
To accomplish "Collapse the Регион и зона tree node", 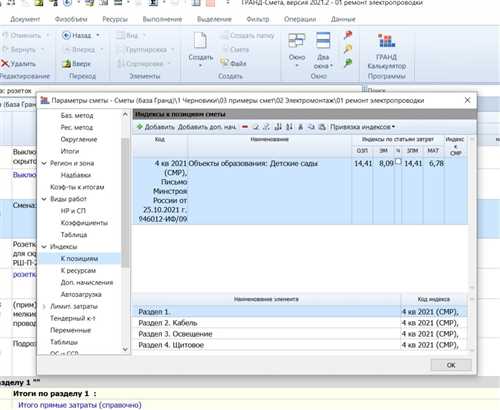I will click(x=44, y=163).
